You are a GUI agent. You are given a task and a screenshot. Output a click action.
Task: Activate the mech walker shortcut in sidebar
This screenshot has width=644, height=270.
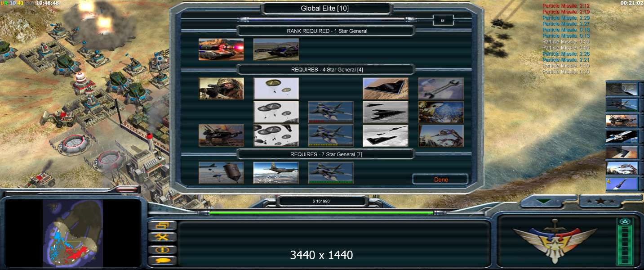622,120
